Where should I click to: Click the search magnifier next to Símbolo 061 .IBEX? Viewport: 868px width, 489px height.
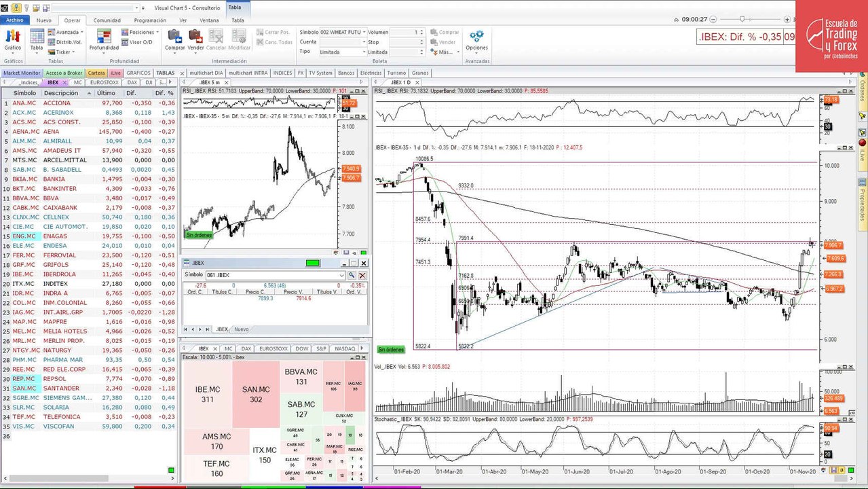tap(352, 275)
